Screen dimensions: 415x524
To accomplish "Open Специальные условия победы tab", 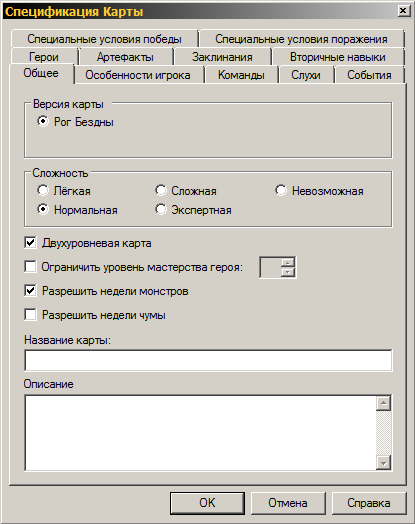I will tap(104, 39).
